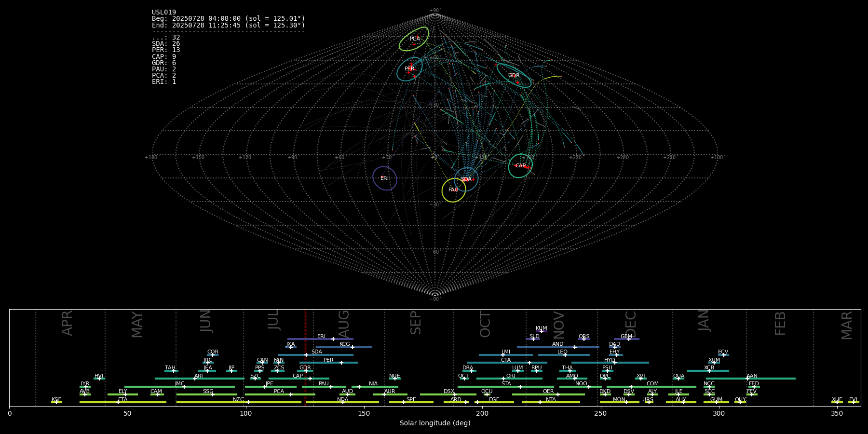Click the LYR shower label in timeline
This screenshot has height=434, width=868.
85,384
